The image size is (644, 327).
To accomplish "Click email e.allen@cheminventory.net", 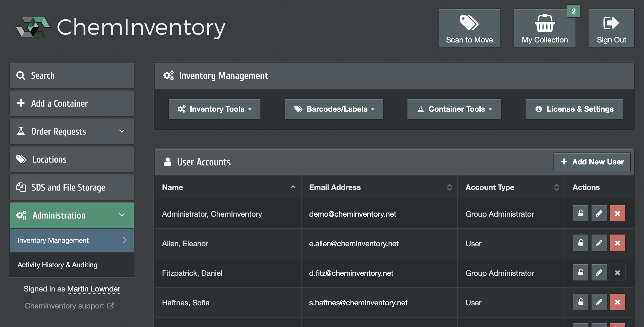I will tap(354, 244).
